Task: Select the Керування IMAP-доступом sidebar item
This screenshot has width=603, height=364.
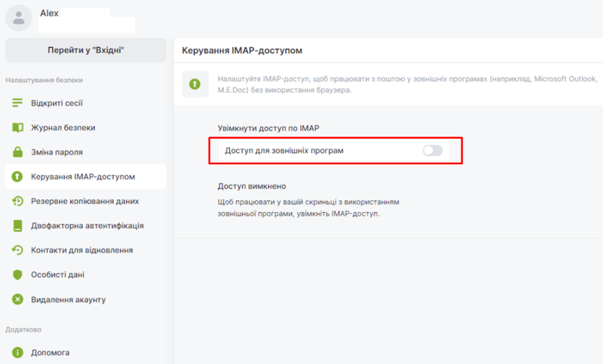Action: (x=83, y=177)
